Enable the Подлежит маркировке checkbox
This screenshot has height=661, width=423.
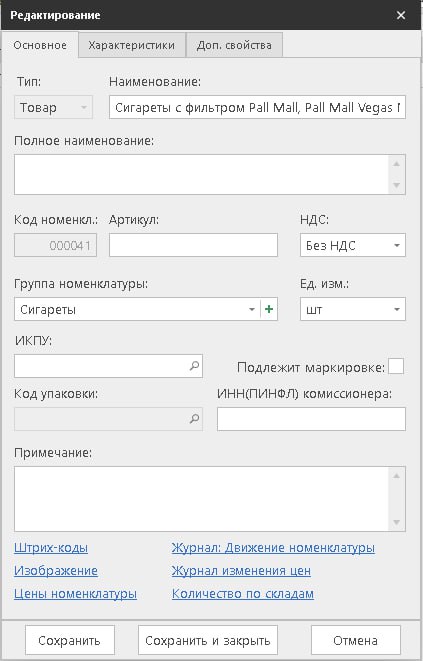[x=396, y=366]
